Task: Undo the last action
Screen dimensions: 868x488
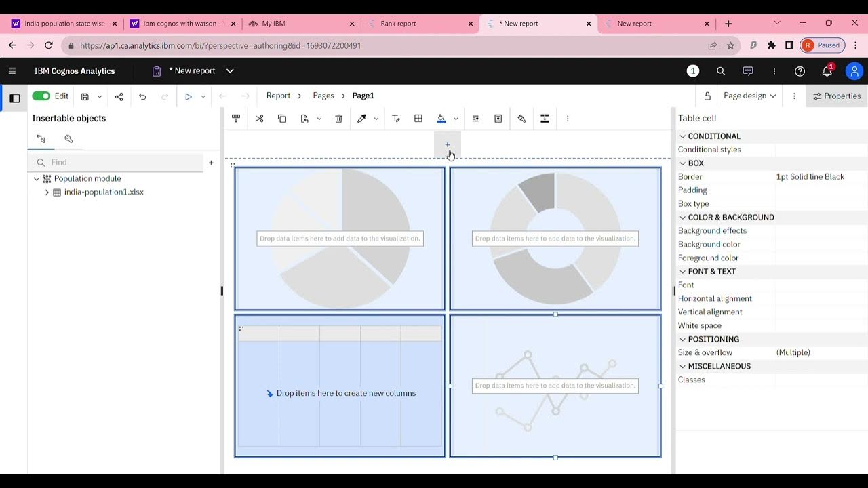Action: pyautogui.click(x=142, y=97)
